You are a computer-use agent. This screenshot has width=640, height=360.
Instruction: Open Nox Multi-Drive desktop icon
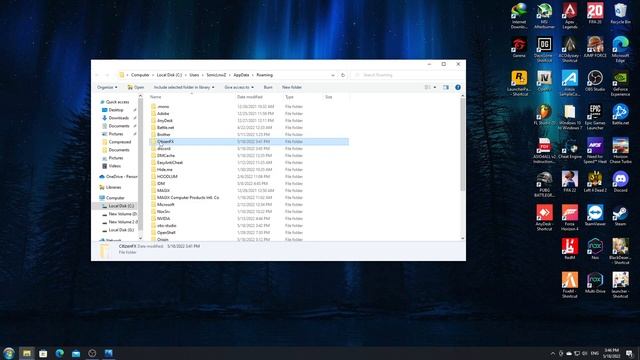595,283
